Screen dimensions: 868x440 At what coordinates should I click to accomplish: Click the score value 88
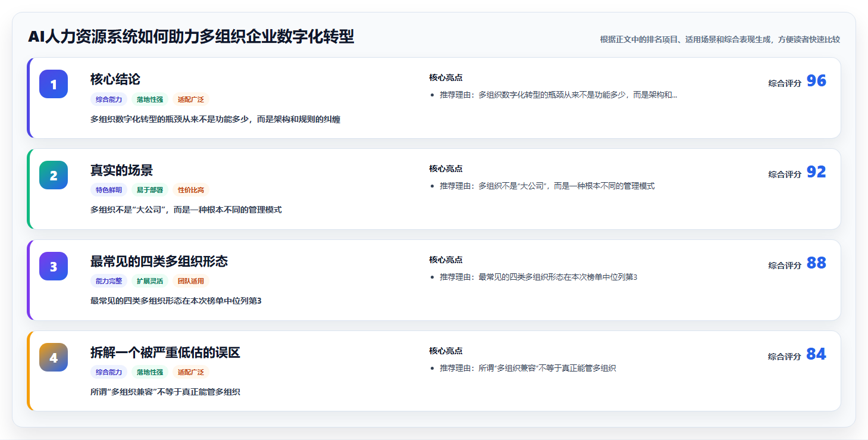pyautogui.click(x=816, y=263)
